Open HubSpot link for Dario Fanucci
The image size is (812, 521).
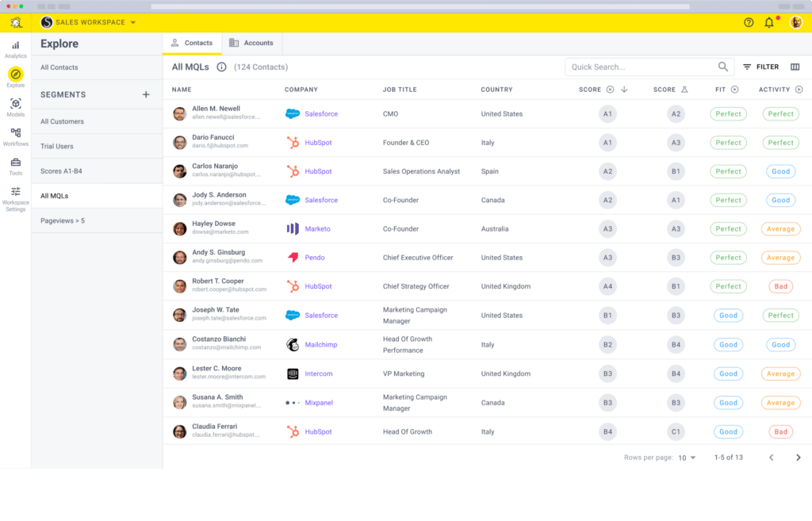[x=318, y=143]
